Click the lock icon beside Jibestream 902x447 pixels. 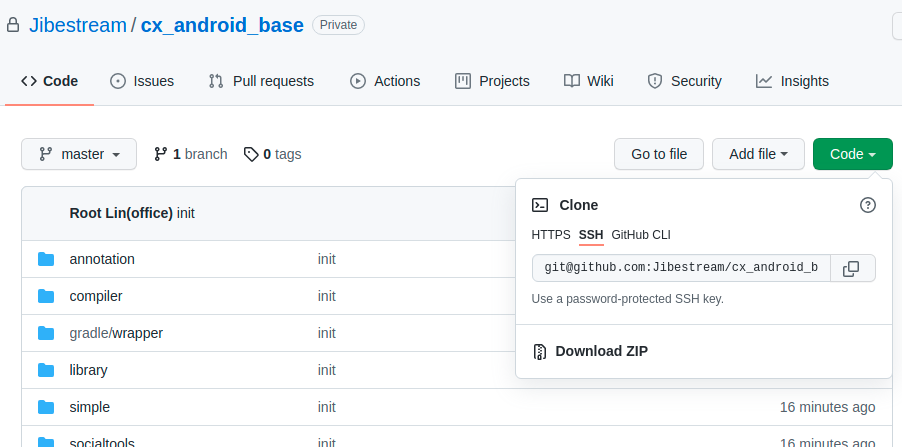13,25
